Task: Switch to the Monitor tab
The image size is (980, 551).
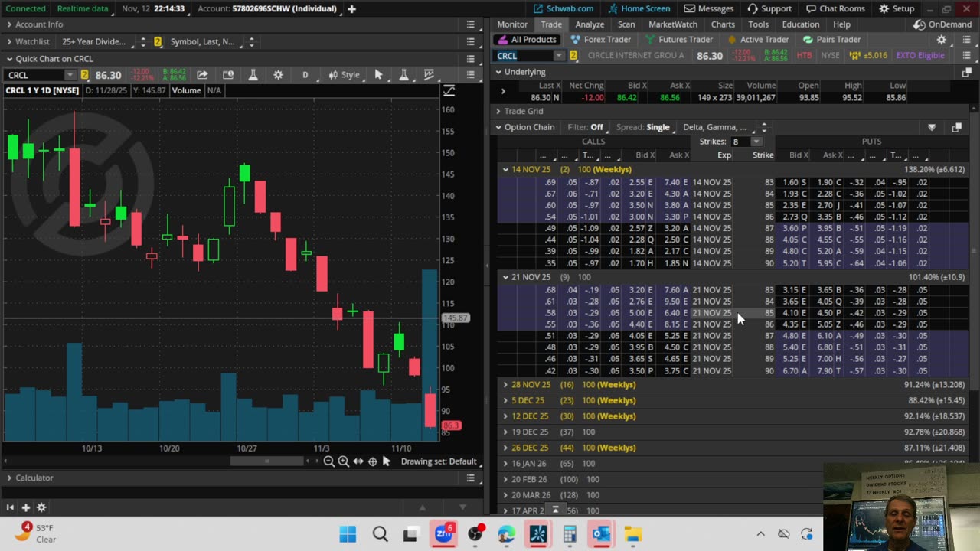Action: pyautogui.click(x=512, y=24)
